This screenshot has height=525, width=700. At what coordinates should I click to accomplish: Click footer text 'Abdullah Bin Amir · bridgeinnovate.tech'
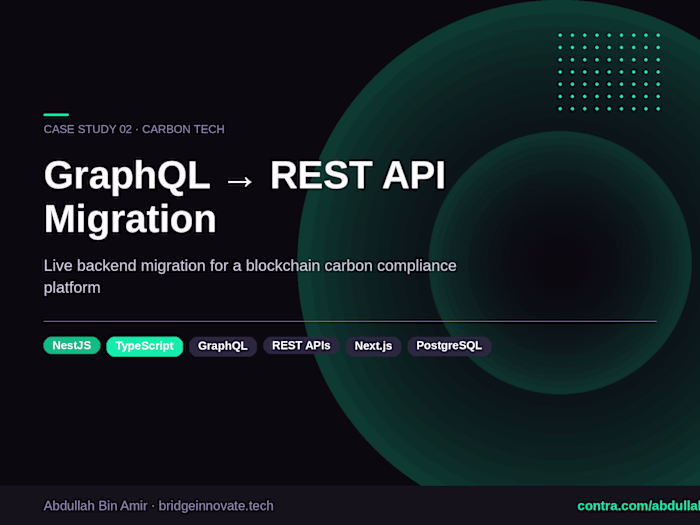point(158,506)
